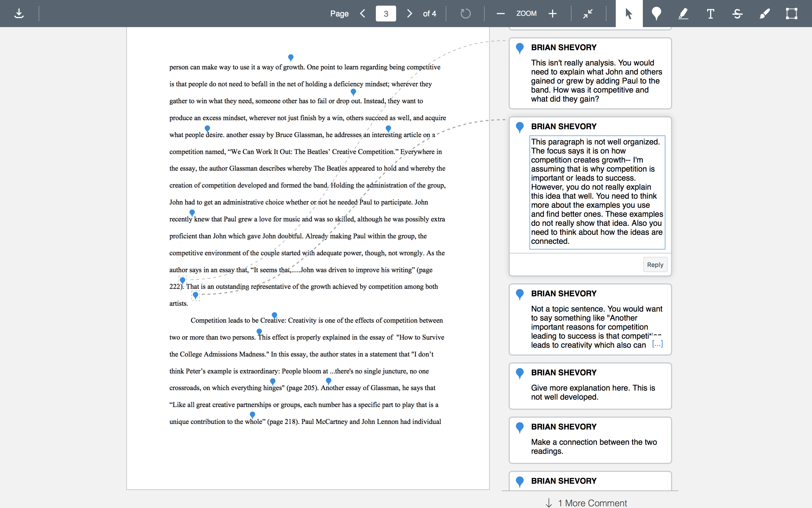Go to previous page arrow
This screenshot has width=812, height=508.
pos(363,14)
